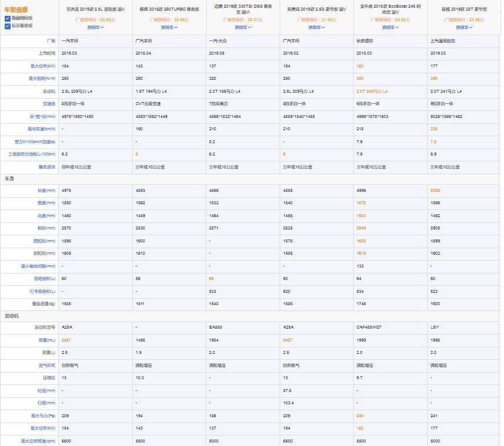
Task: Click the 压缩比 parameter link
Action: tap(49, 379)
